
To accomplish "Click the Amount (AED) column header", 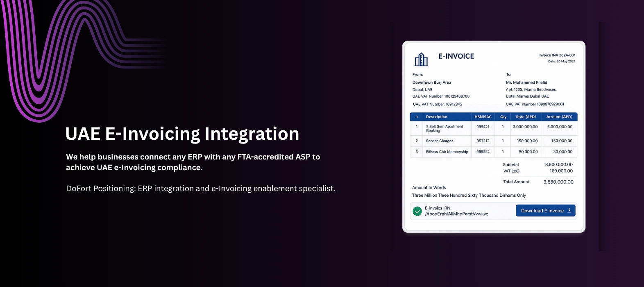I will [559, 117].
